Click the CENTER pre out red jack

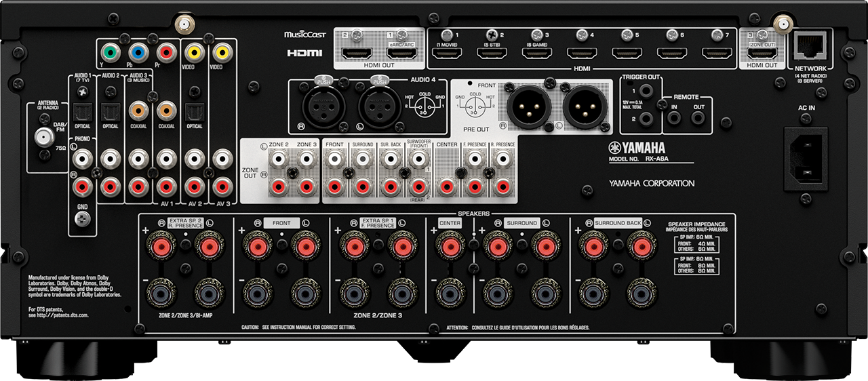point(446,185)
